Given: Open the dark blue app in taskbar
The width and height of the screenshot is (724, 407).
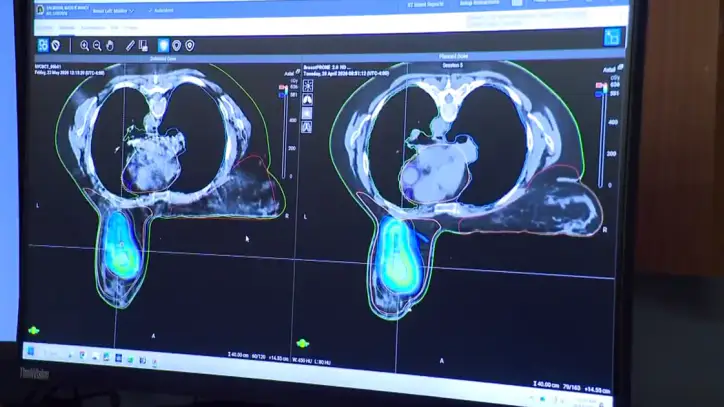Looking at the screenshot, I should 119,358.
